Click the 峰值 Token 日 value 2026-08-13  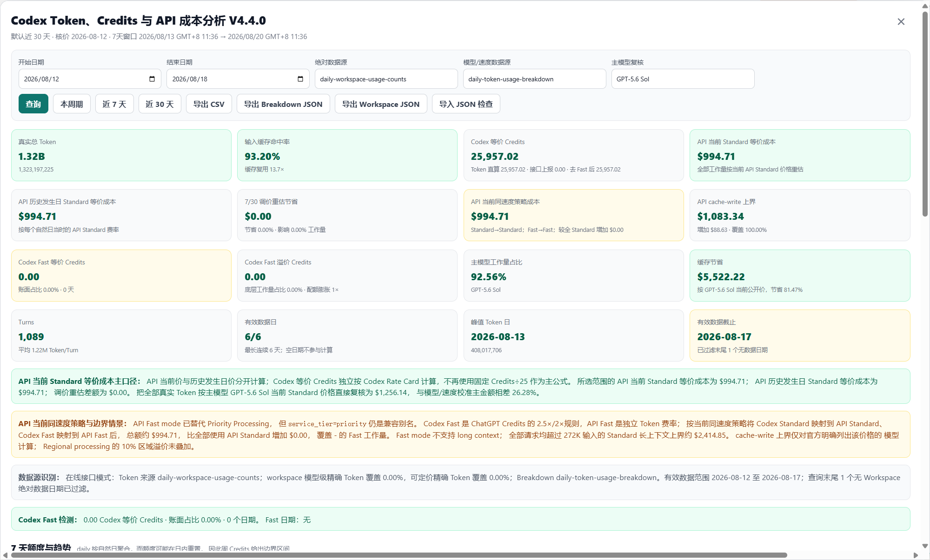click(498, 337)
